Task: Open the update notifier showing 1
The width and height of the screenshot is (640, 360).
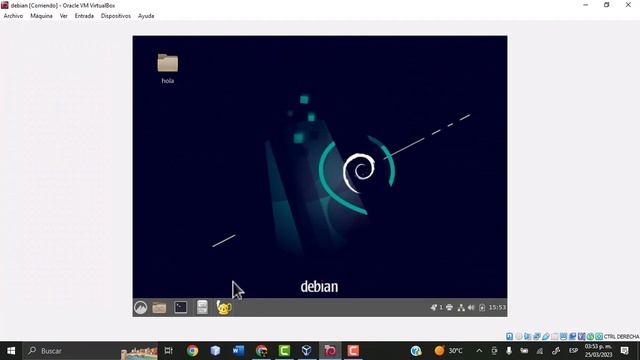Action: [x=436, y=307]
